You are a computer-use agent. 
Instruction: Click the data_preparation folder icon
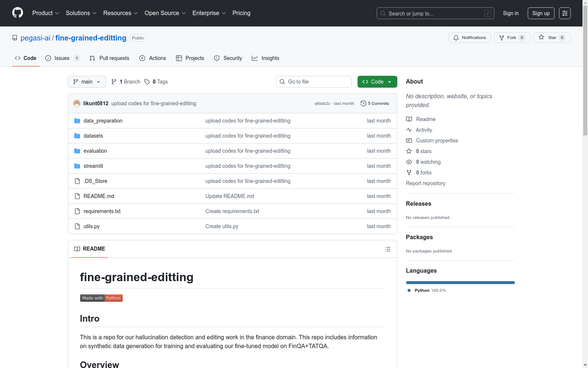tap(77, 121)
